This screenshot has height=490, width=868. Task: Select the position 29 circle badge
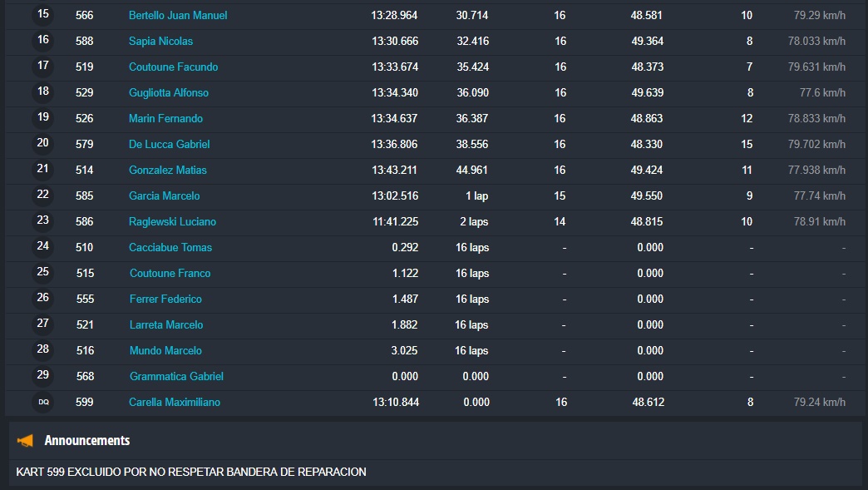[x=43, y=376]
